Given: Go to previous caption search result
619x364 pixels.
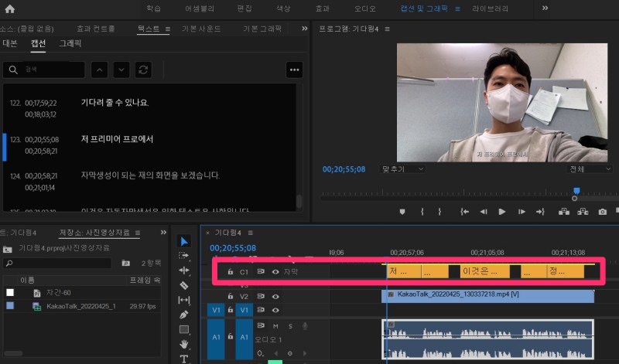Looking at the screenshot, I should 100,70.
